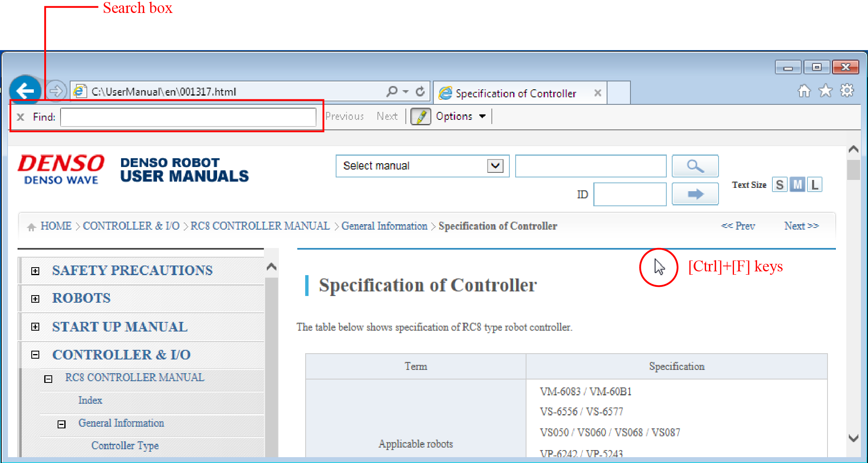Open browser Tools gear icon
The width and height of the screenshot is (868, 463).
[x=847, y=91]
